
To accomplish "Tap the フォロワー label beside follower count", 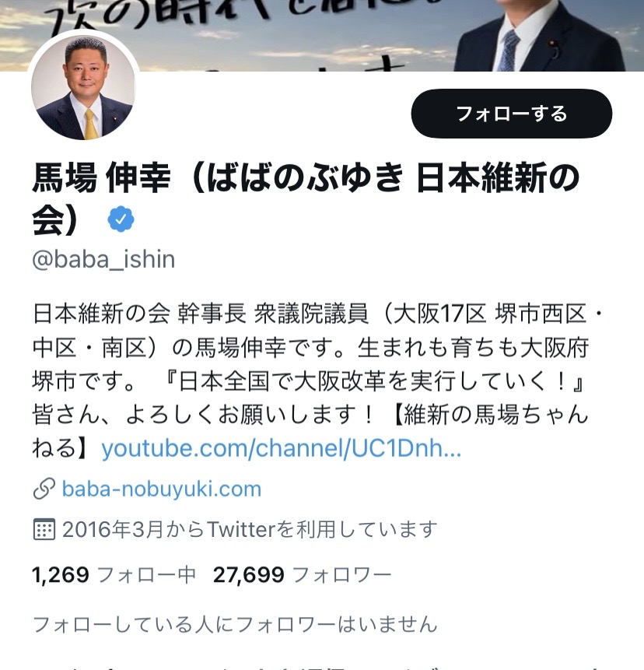I will click(342, 575).
